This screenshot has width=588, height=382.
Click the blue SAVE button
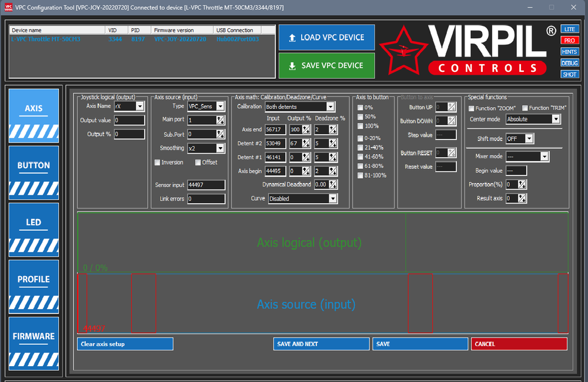420,344
